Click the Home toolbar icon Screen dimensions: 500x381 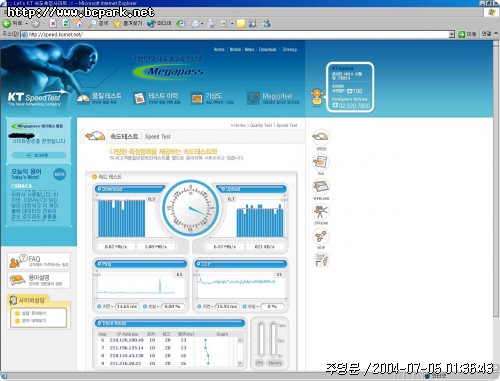[78, 23]
